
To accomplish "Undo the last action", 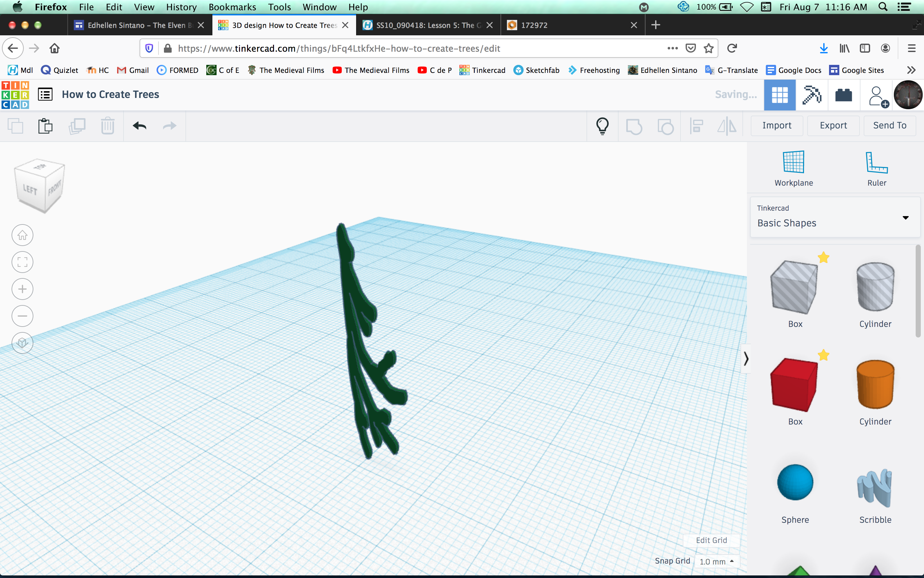I will click(x=139, y=126).
